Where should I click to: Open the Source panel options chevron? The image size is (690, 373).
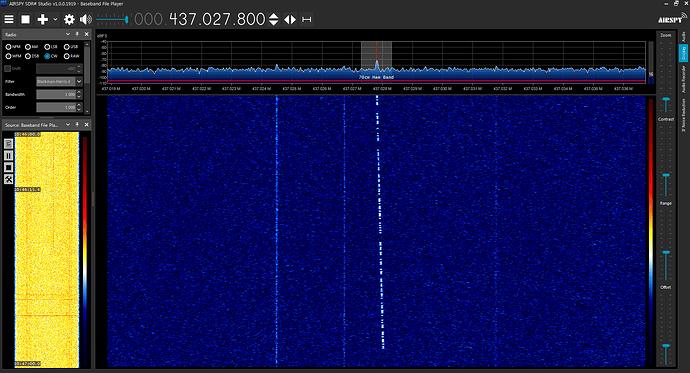(68, 125)
